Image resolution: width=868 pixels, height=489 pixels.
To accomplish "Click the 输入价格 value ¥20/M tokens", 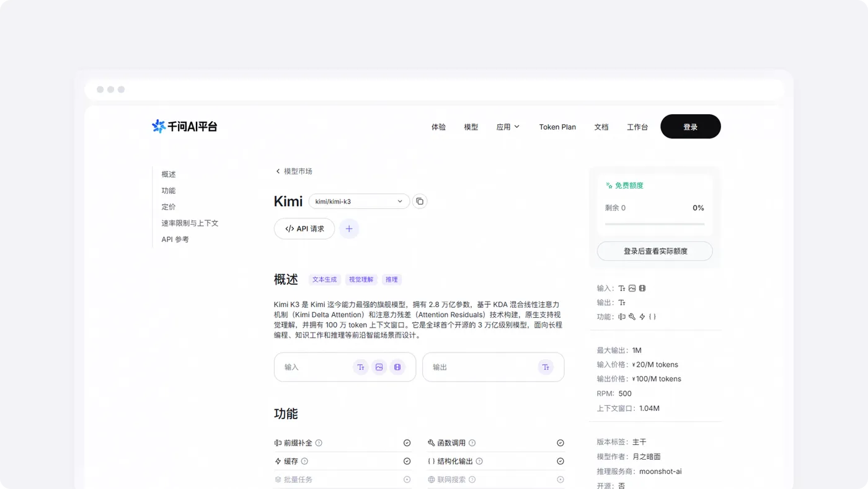I will pos(655,365).
